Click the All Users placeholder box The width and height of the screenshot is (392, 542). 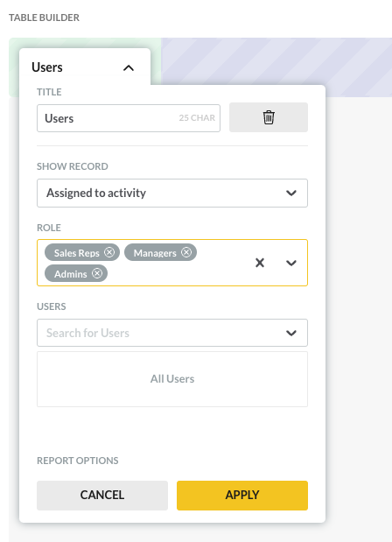(172, 379)
